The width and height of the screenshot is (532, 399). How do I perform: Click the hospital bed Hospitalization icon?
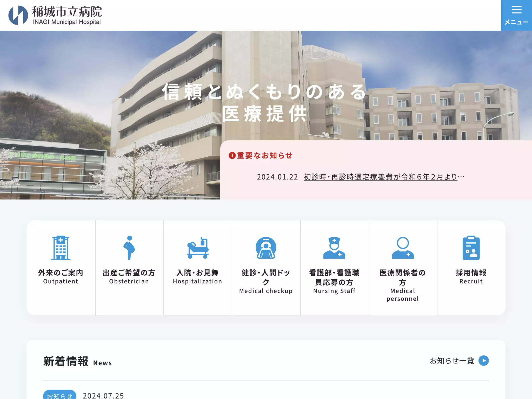198,248
